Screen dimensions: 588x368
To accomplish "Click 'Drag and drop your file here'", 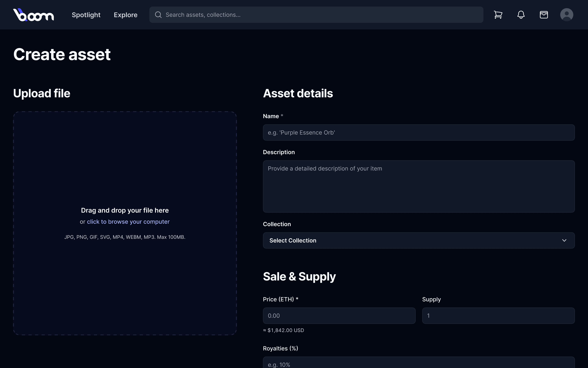I will [125, 210].
